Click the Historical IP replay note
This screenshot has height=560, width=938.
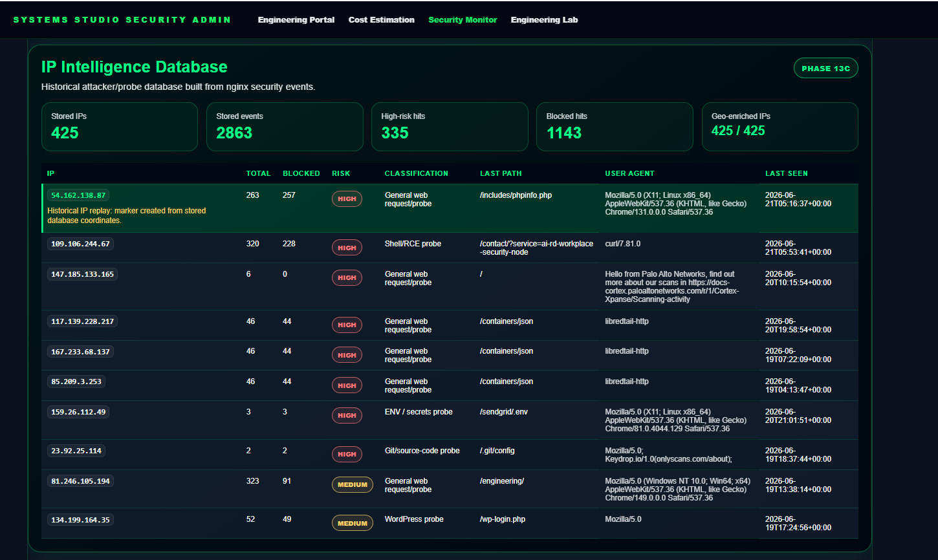127,215
